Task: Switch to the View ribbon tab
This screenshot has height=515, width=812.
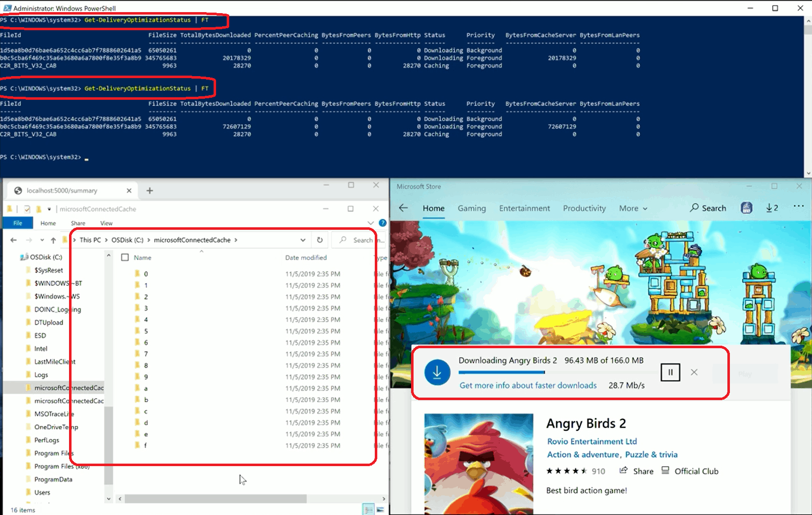Action: [x=106, y=223]
